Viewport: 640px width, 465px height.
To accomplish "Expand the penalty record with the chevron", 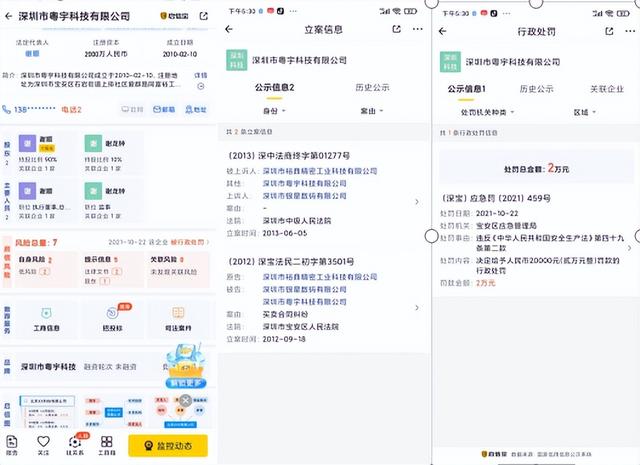I will (629, 248).
